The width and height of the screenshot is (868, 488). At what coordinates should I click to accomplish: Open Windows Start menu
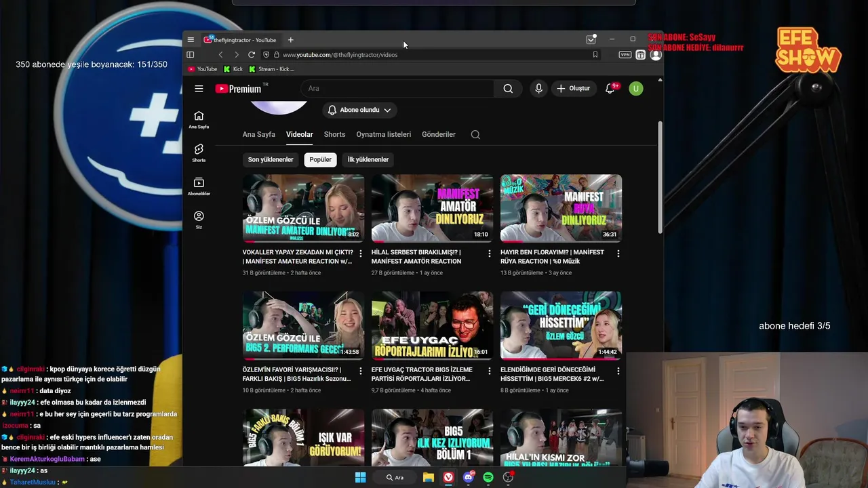pos(361,478)
